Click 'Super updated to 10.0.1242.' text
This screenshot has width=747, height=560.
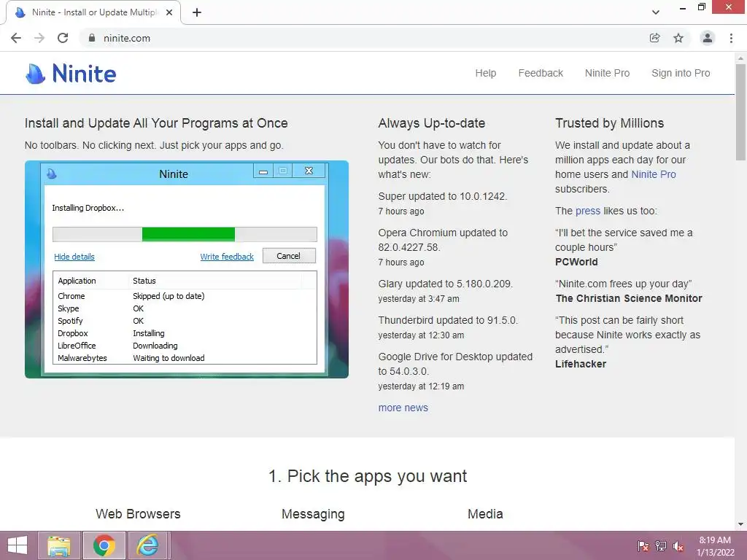pyautogui.click(x=443, y=196)
